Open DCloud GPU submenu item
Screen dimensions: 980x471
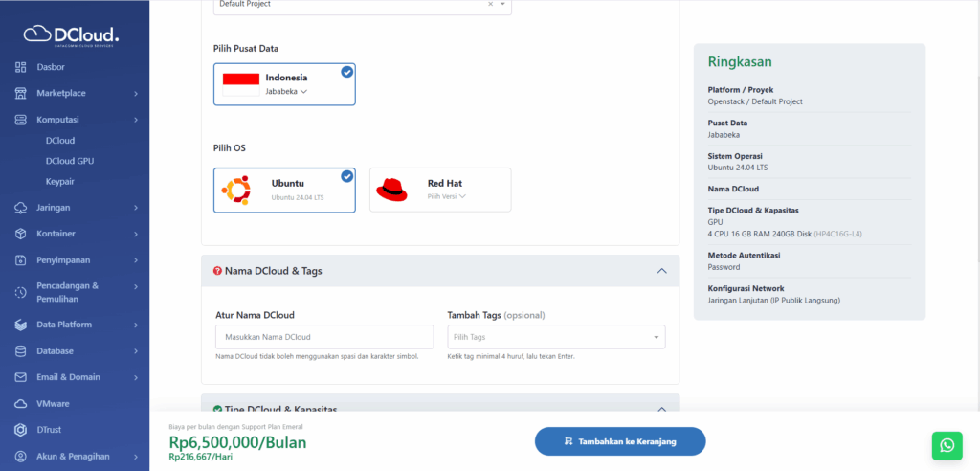click(x=70, y=161)
